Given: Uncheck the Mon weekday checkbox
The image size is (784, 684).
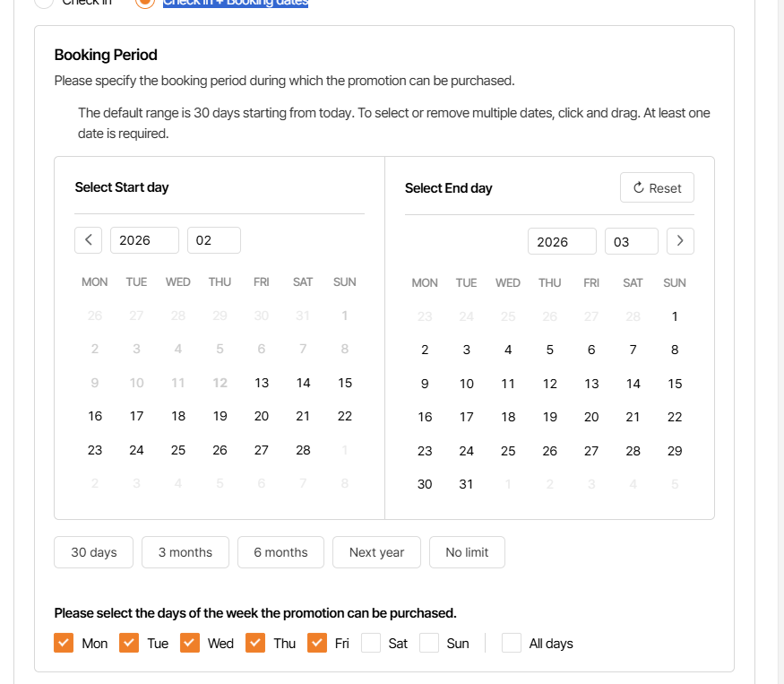Looking at the screenshot, I should tap(64, 643).
